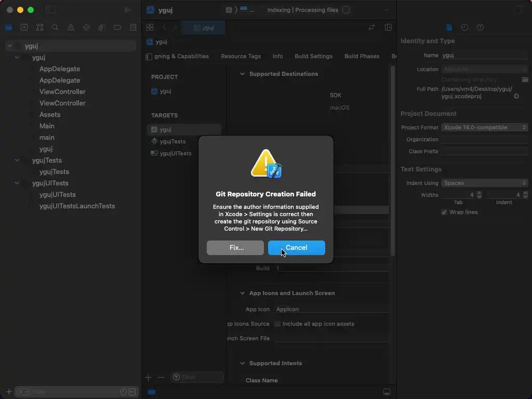Select the History inspector clock icon
Screen dimensions: 532x399
[464, 28]
